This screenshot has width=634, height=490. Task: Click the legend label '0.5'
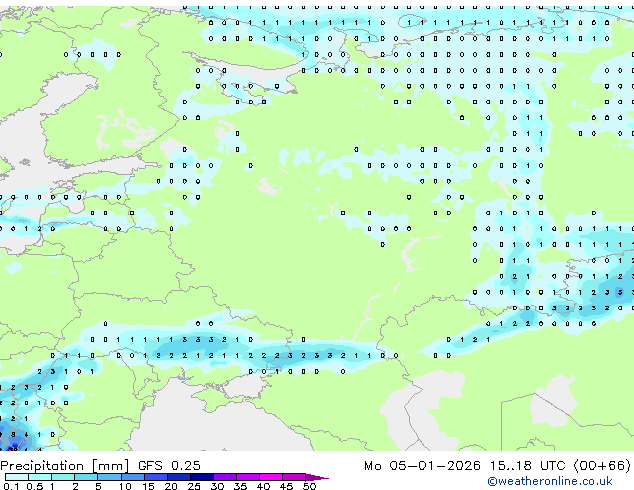coord(34,486)
